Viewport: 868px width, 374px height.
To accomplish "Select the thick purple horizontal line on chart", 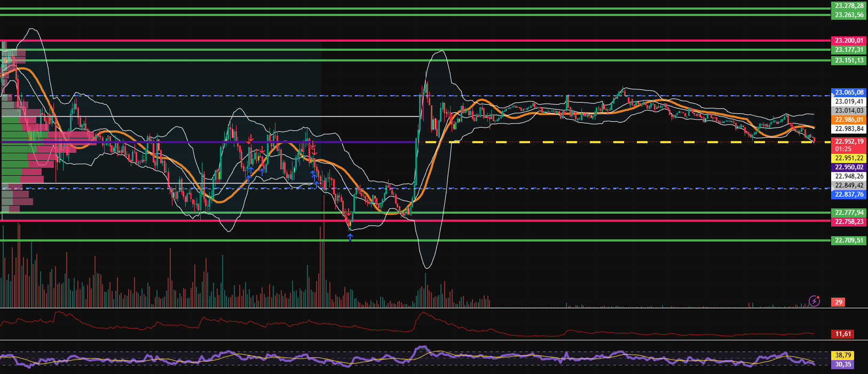I will [x=214, y=142].
